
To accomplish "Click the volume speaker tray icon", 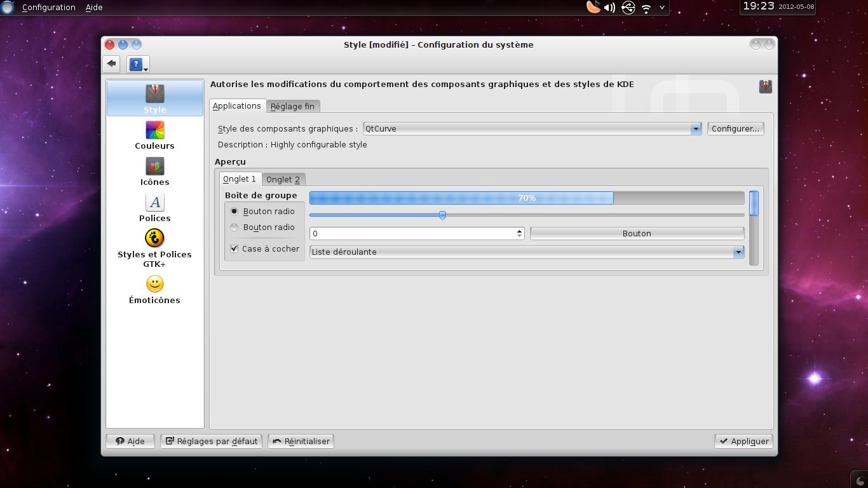I will (609, 8).
